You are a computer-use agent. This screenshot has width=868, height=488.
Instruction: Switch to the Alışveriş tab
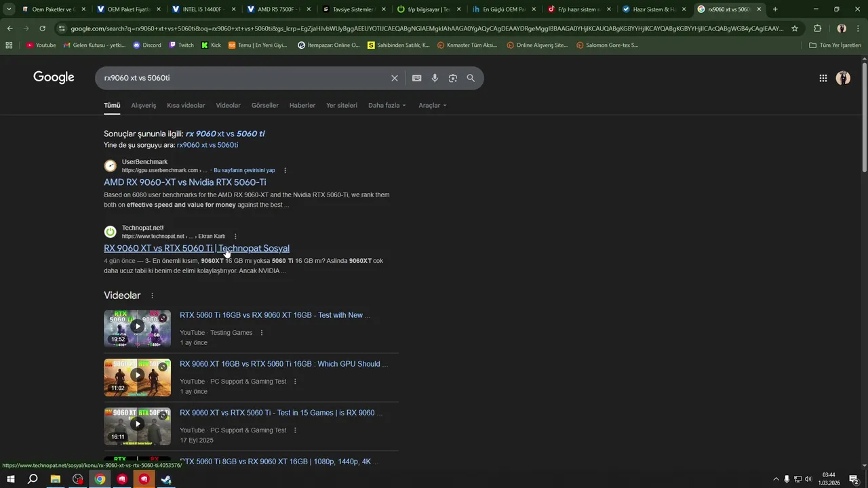(143, 105)
